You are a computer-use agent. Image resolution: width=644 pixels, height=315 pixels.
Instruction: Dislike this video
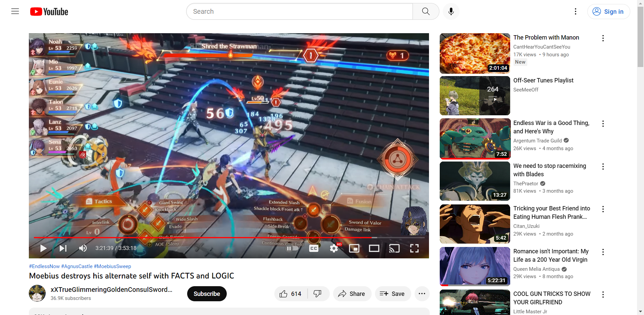[318, 294]
